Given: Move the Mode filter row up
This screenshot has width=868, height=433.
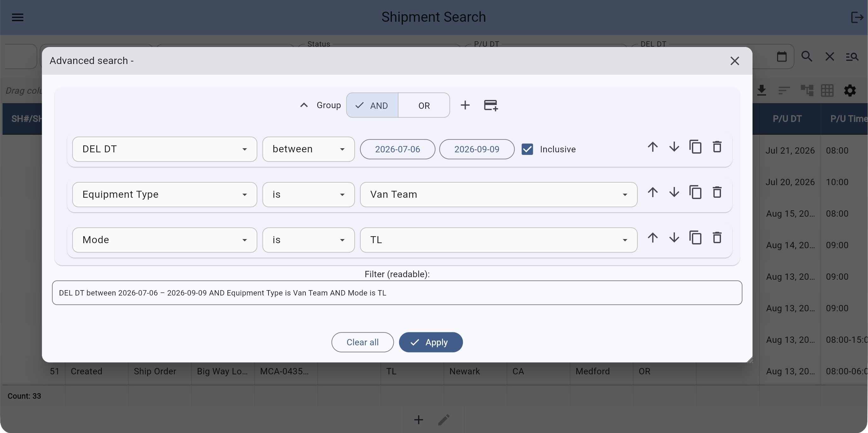Looking at the screenshot, I should pos(653,238).
